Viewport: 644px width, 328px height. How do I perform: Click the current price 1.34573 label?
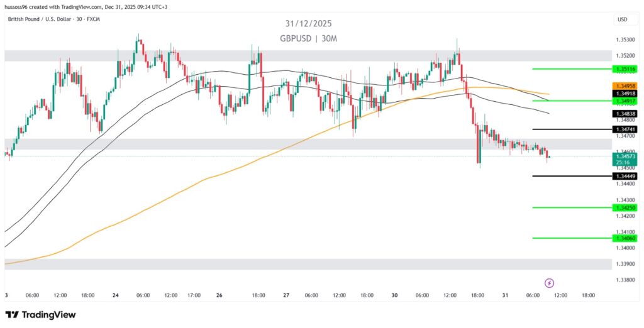click(627, 156)
